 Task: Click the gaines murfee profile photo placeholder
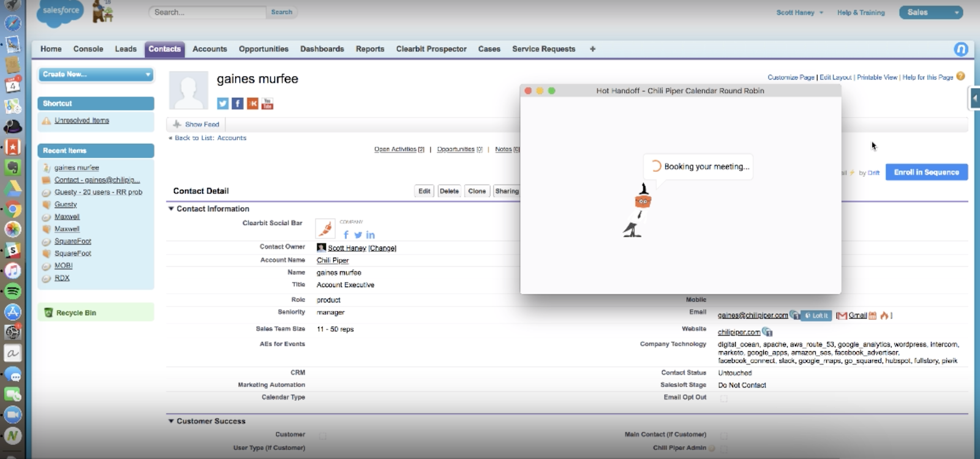click(189, 90)
